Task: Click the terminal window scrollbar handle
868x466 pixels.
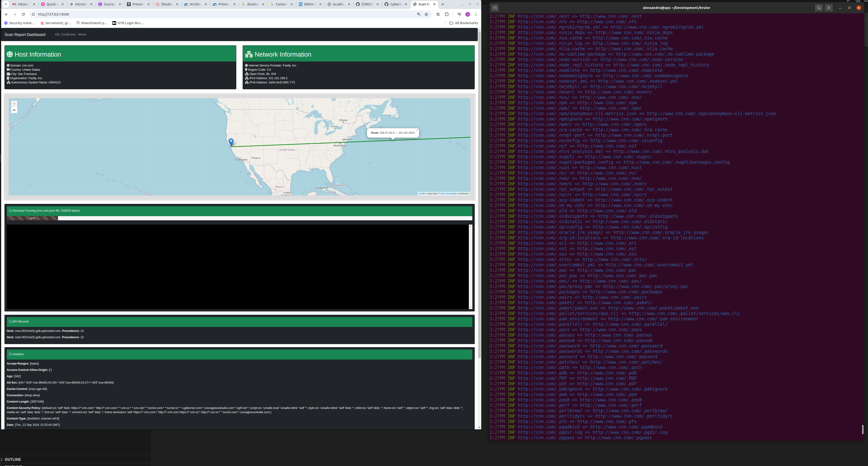Action: pyautogui.click(x=863, y=430)
